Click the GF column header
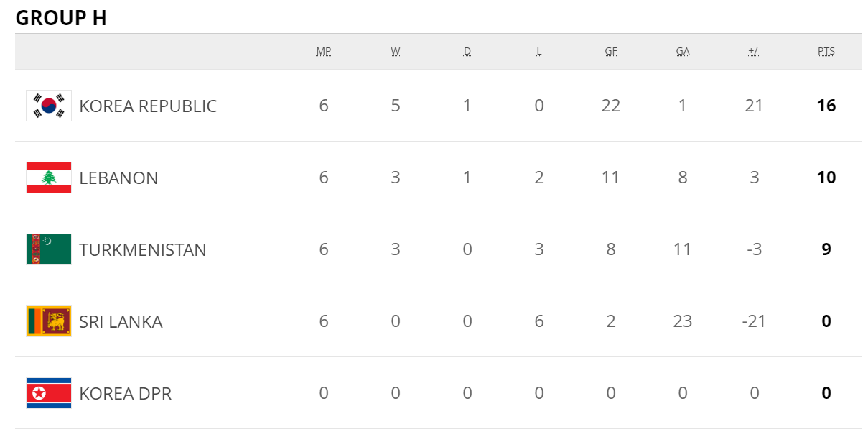This screenshot has height=442, width=868. point(611,52)
